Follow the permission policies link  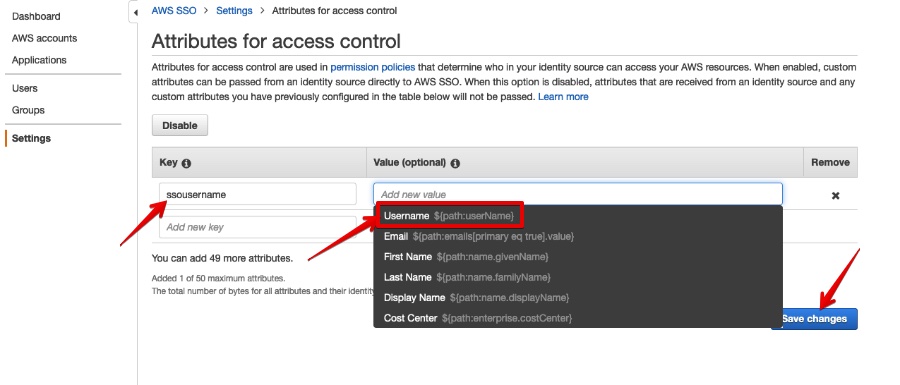373,68
